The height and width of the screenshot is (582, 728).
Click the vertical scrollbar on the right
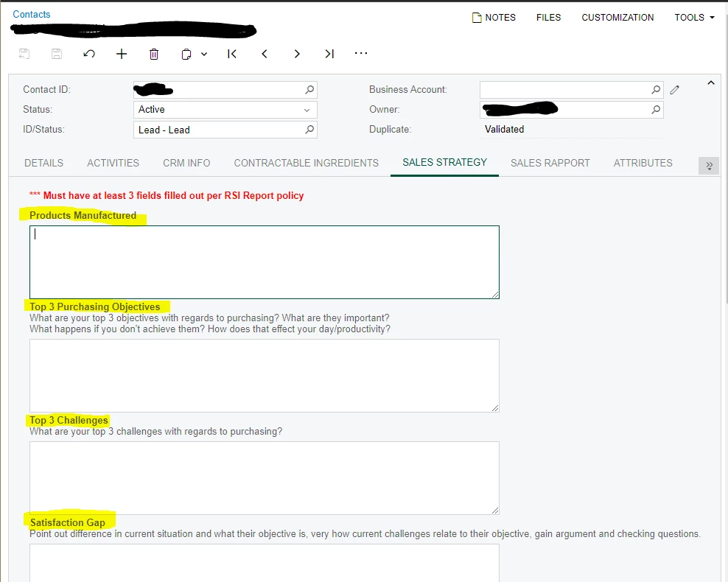click(x=726, y=158)
